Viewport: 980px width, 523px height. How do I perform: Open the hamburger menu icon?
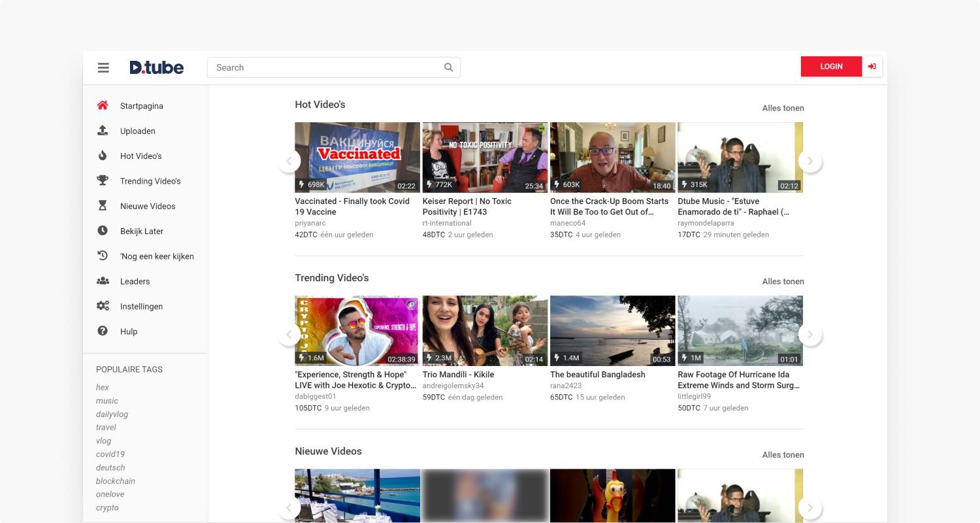pyautogui.click(x=103, y=67)
